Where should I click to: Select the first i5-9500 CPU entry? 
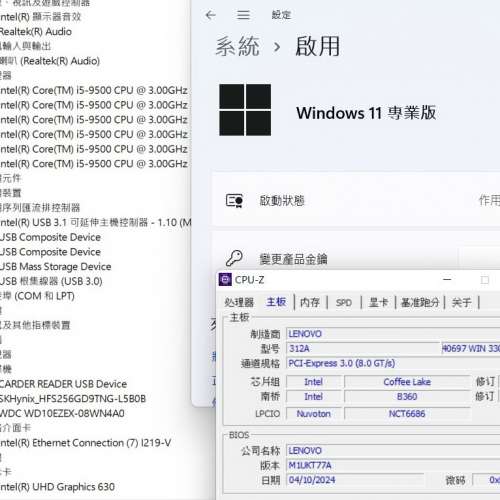coord(94,90)
